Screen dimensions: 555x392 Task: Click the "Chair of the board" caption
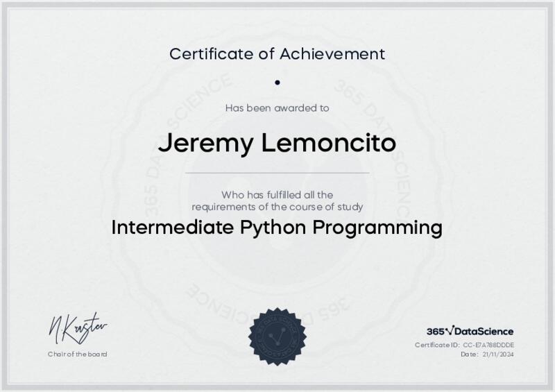(x=78, y=355)
